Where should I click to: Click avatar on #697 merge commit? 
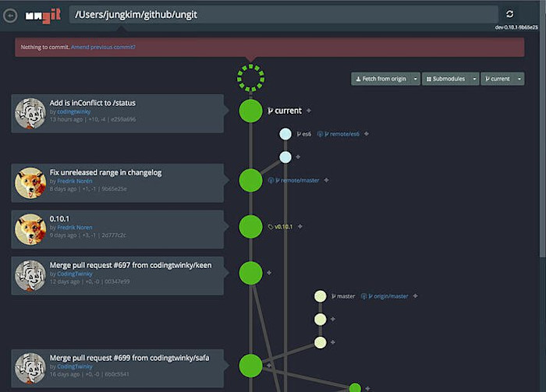30,276
